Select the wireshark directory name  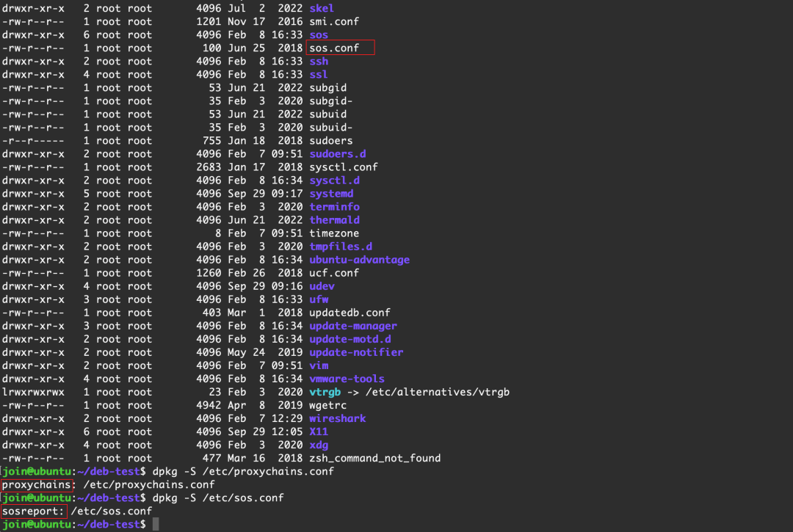pos(337,418)
